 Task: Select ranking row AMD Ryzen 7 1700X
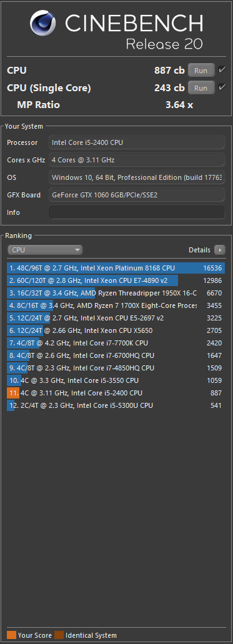coord(116,305)
